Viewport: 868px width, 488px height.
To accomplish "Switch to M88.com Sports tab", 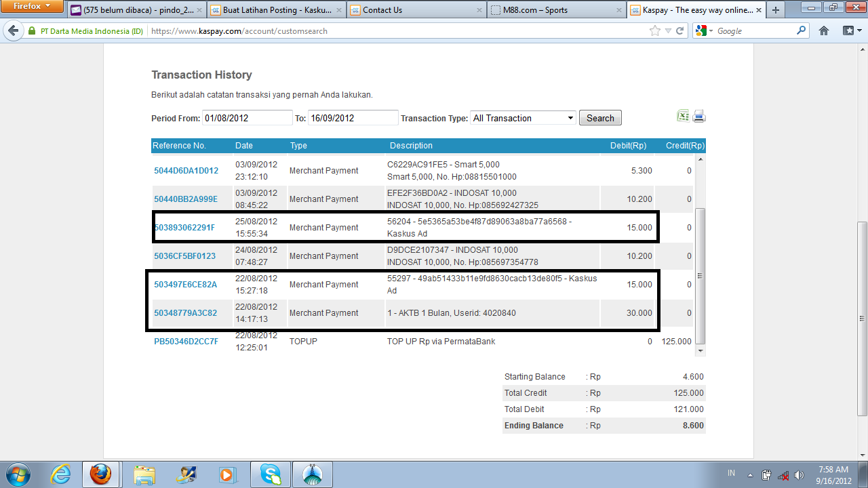I will point(555,10).
